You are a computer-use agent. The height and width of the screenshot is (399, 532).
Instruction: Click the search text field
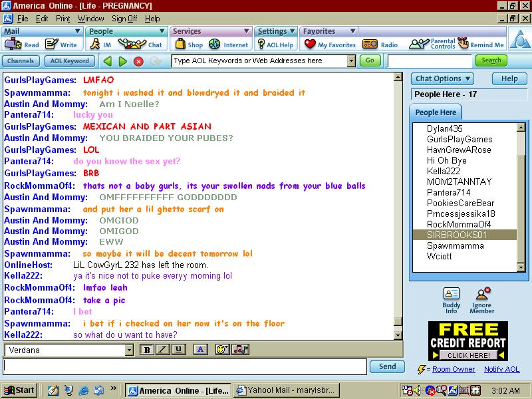pos(430,61)
